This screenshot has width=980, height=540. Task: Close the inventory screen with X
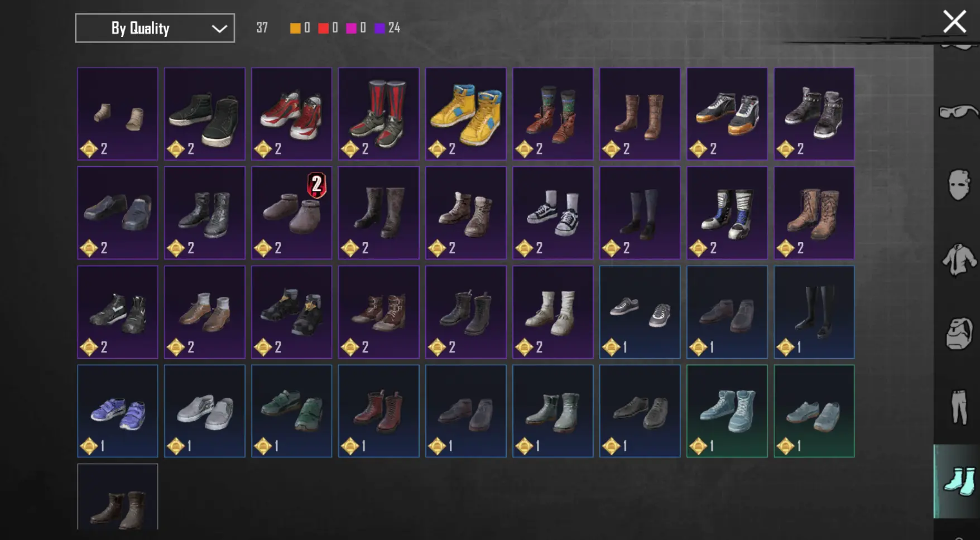click(954, 22)
